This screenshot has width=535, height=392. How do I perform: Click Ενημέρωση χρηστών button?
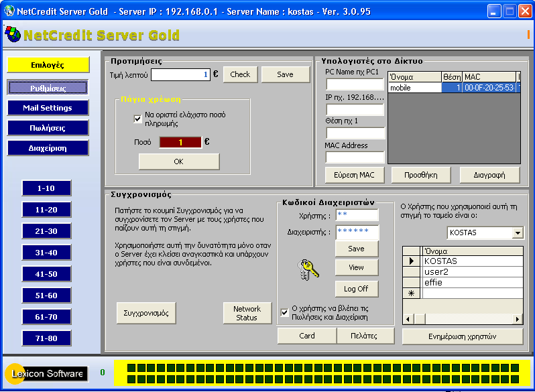click(x=463, y=336)
